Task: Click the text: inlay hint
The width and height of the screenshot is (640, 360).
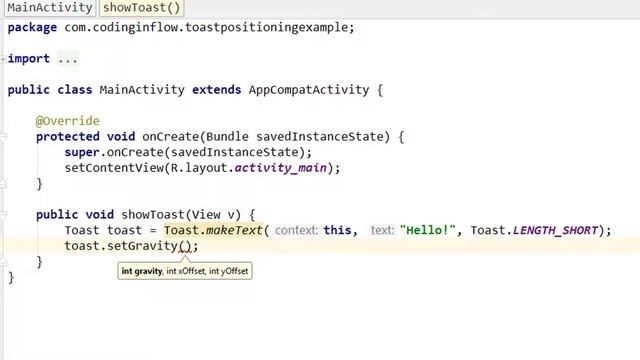Action: [x=382, y=230]
